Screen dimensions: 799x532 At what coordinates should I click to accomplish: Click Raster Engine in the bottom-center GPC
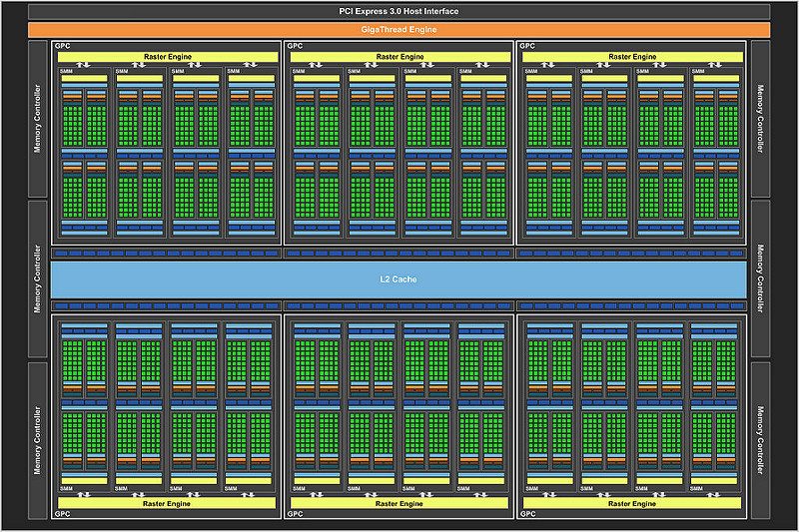point(399,502)
